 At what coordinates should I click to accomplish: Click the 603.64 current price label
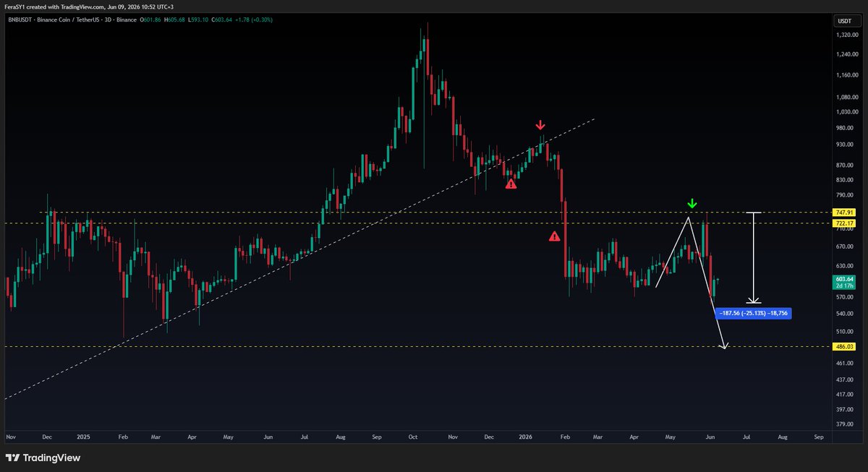point(844,279)
